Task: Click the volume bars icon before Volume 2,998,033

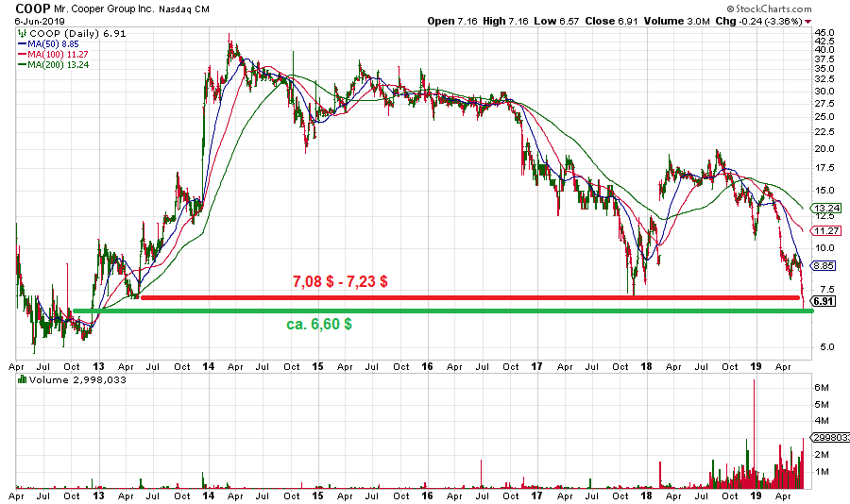Action: pos(23,379)
